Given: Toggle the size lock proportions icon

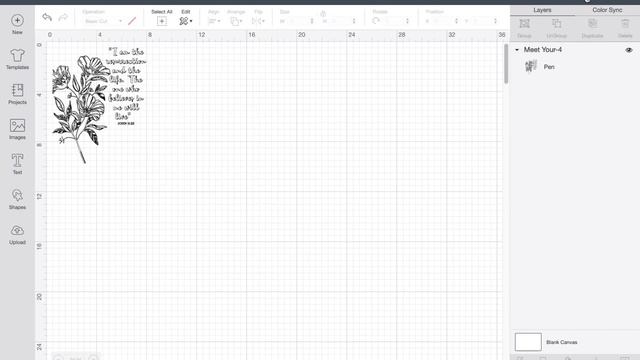Looking at the screenshot, I should 323,13.
